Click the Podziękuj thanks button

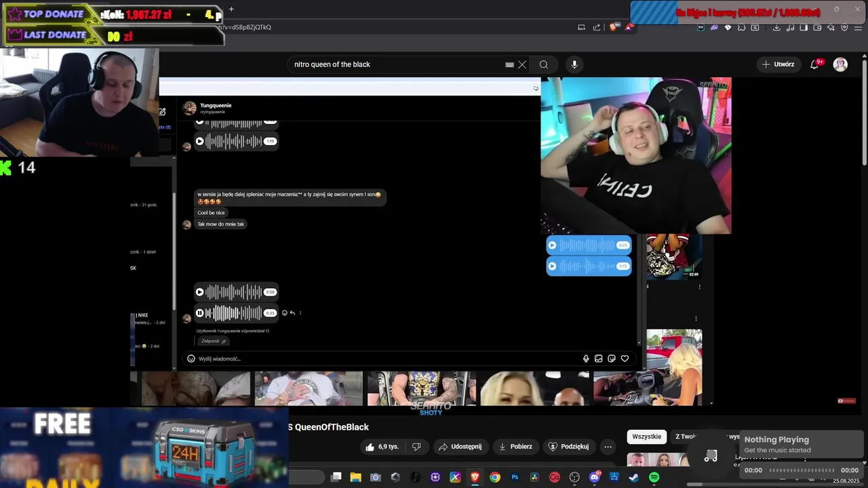pos(568,447)
